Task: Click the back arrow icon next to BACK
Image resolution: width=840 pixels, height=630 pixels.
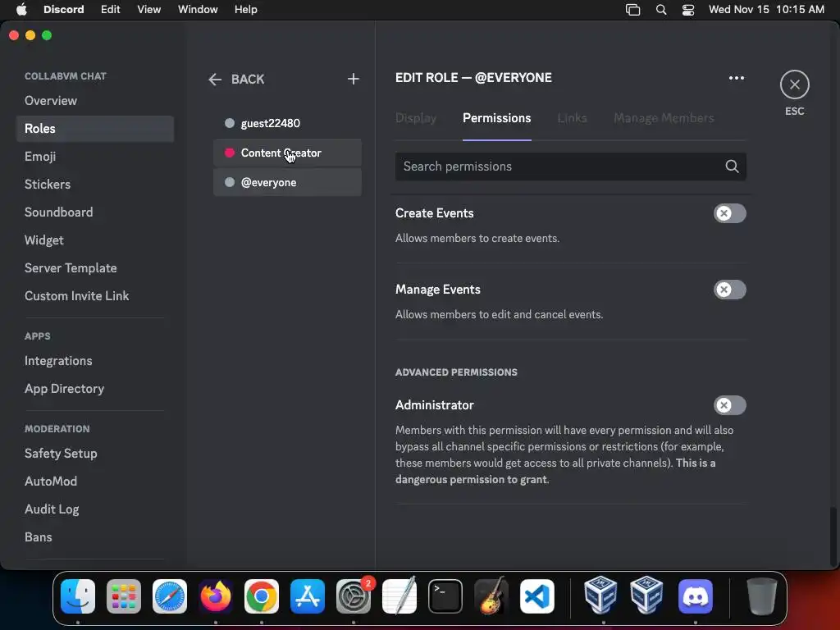Action: 215,80
